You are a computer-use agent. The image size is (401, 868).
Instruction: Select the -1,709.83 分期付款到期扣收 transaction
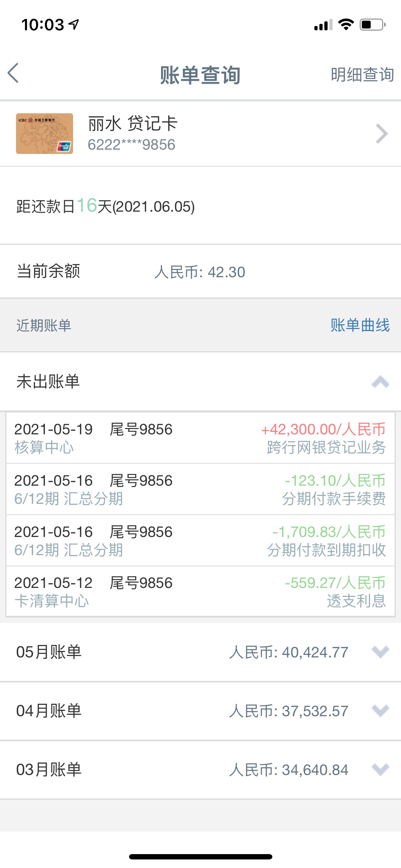coord(200,541)
